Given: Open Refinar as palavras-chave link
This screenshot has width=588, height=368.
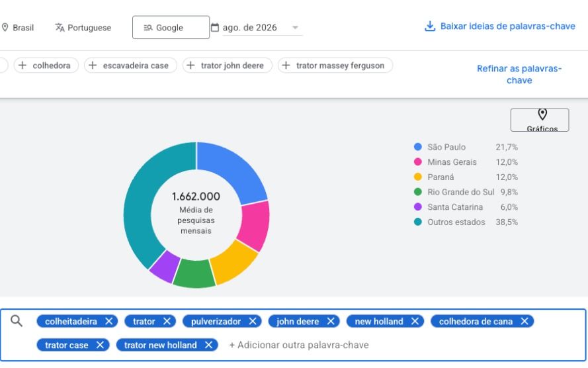Looking at the screenshot, I should 519,74.
